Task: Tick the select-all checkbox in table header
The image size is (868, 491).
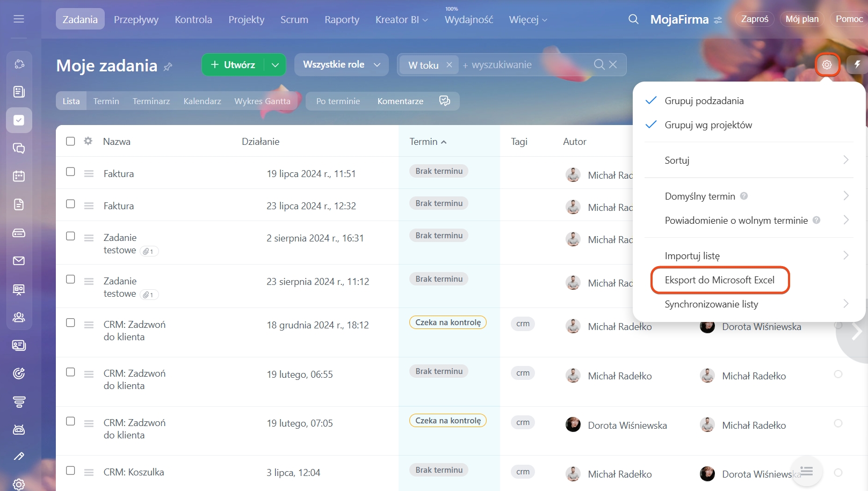Action: click(70, 141)
